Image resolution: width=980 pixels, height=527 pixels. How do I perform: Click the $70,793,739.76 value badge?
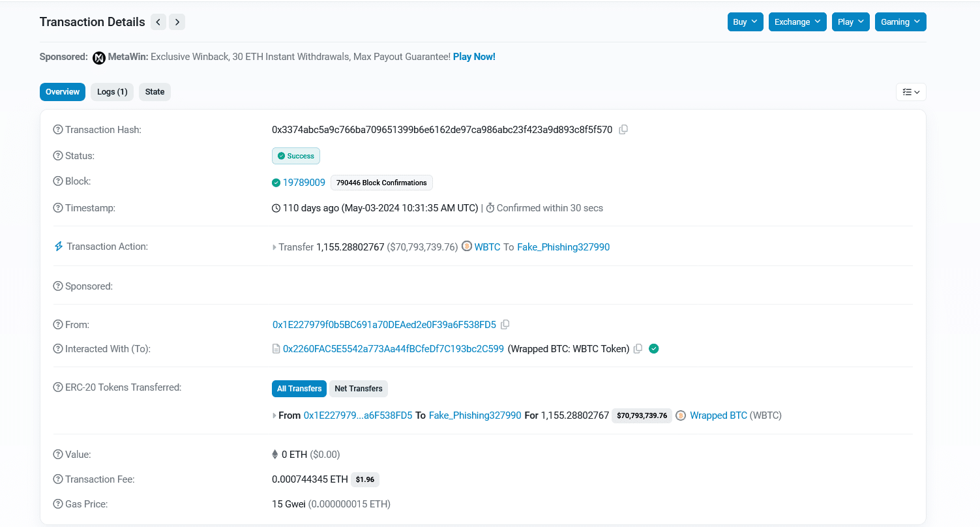point(642,415)
